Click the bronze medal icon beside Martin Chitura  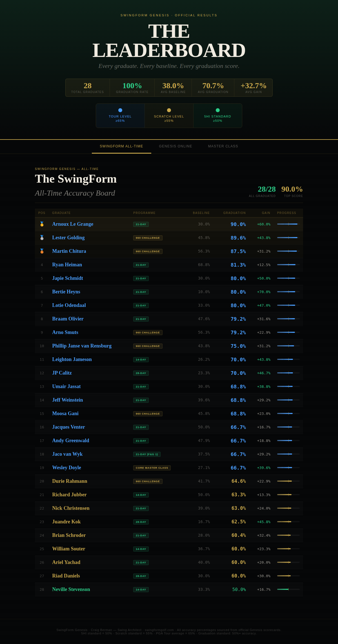coord(42,251)
